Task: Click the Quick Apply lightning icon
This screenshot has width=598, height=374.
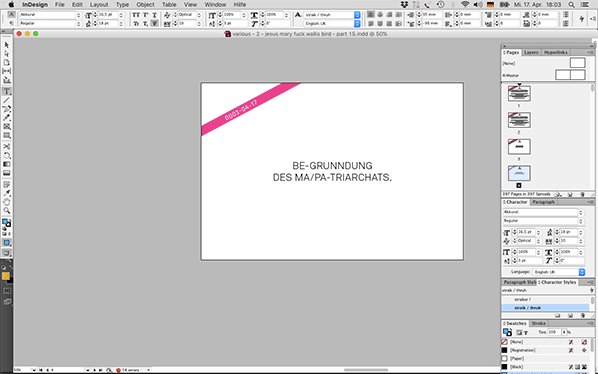Action: point(582,19)
